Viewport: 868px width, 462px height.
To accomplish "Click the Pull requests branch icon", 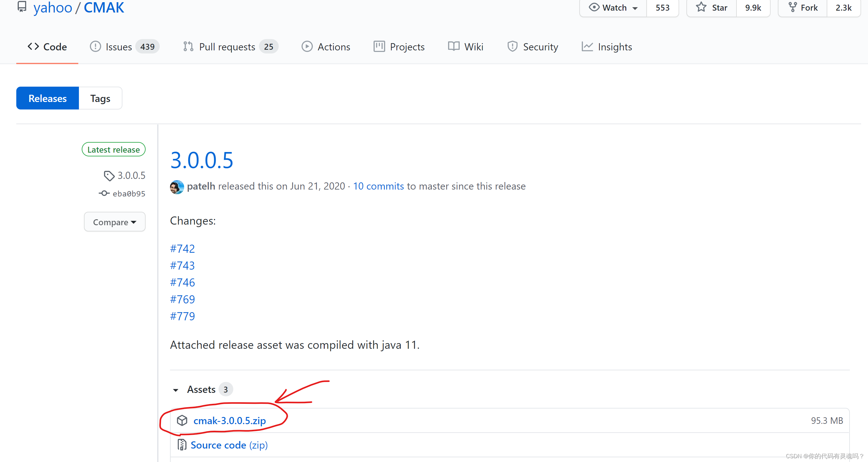I will click(188, 46).
